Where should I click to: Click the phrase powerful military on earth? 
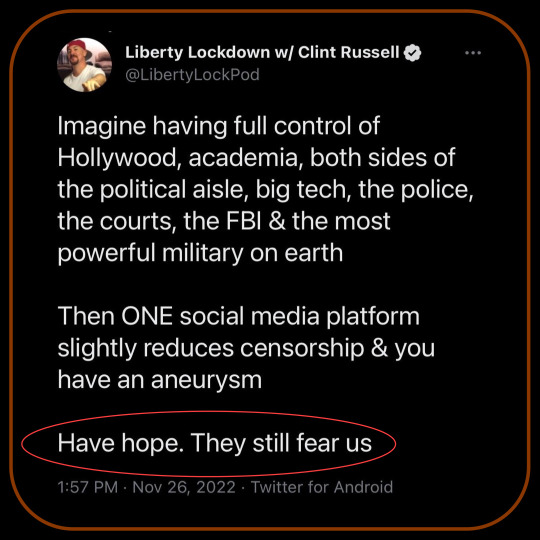coord(200,253)
